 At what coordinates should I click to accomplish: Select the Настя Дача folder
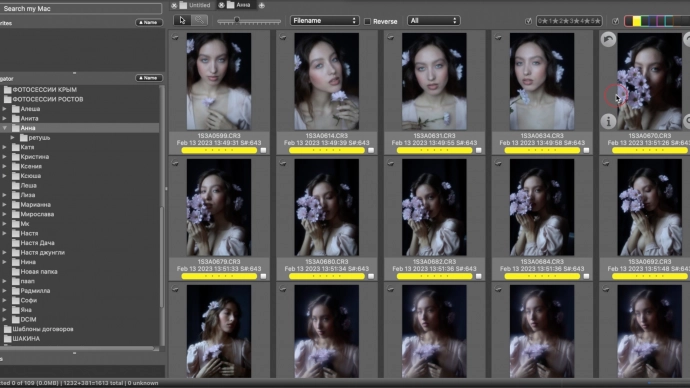pyautogui.click(x=37, y=243)
